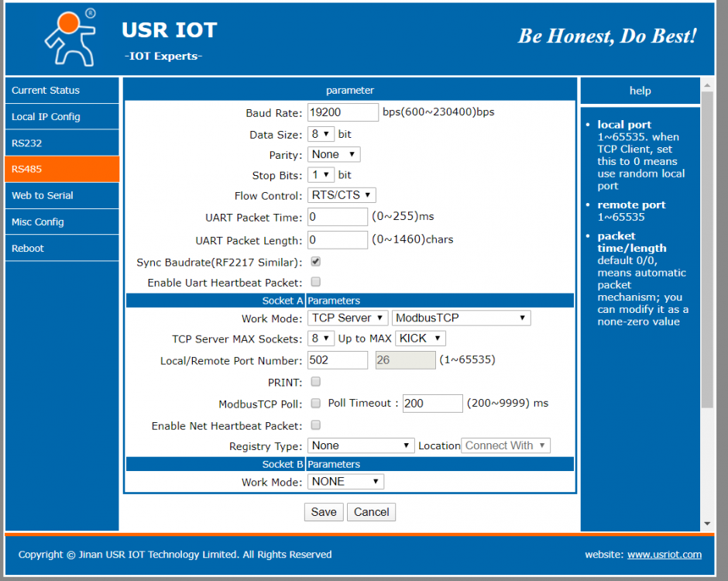This screenshot has height=581, width=728.
Task: Open the RS232 menu item
Action: pyautogui.click(x=62, y=143)
